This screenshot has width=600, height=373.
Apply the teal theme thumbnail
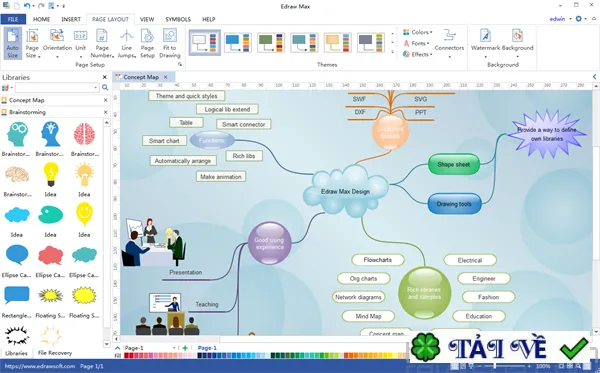(x=304, y=42)
